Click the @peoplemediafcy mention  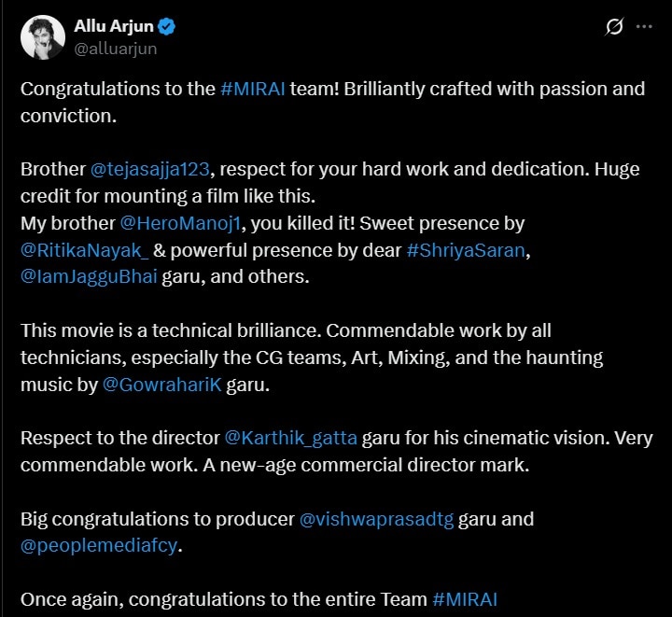(x=98, y=546)
